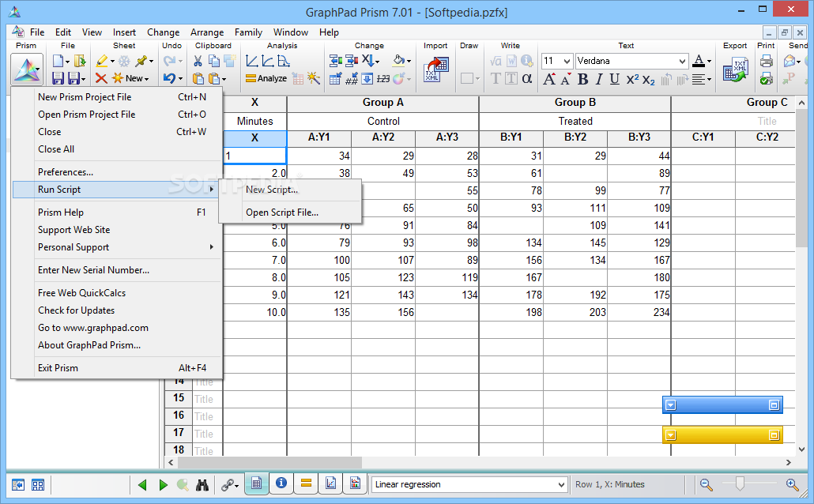
Task: Open the Graphs section icon in status bar
Action: click(x=330, y=483)
